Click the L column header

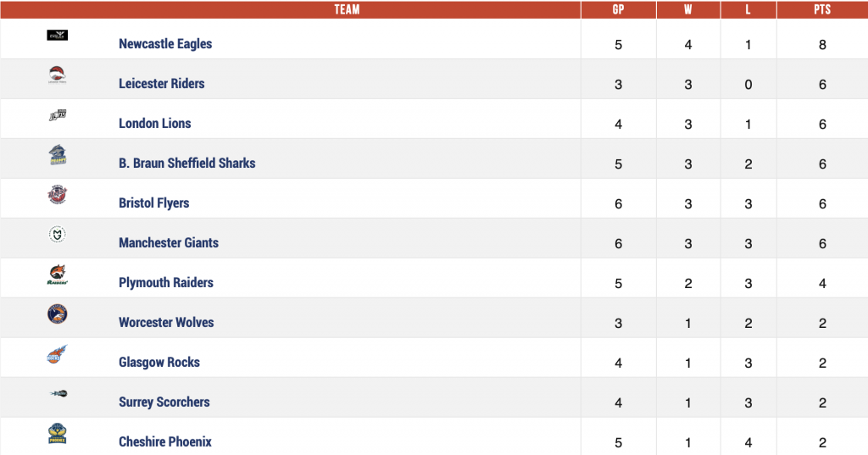[748, 9]
